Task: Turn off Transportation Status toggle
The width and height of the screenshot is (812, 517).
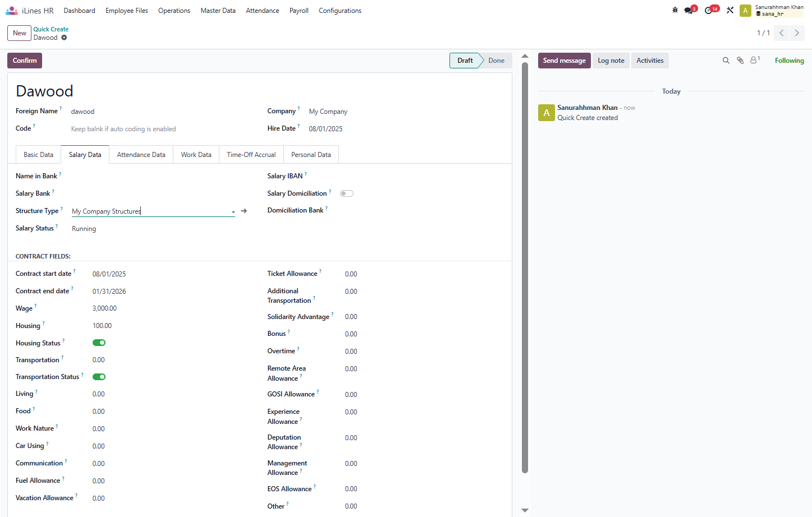Action: coord(99,377)
